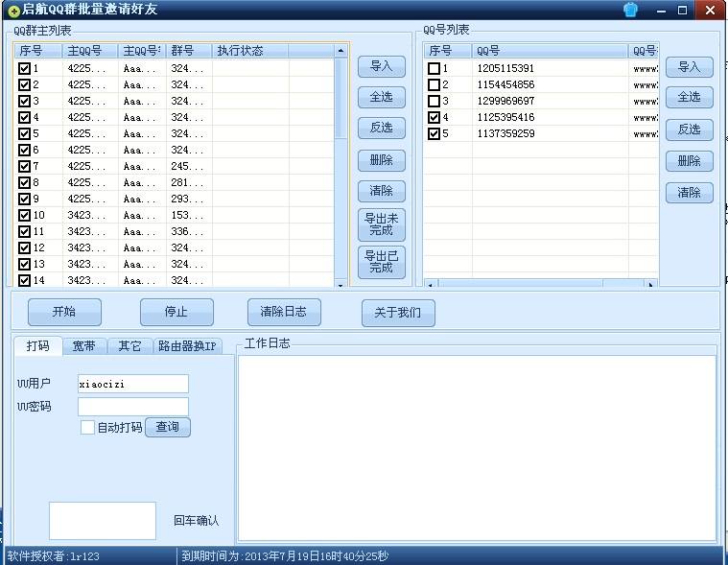Screen dimensions: 728x565
Task: Click scroll left arrow in QQ号列表
Action: tap(431, 284)
